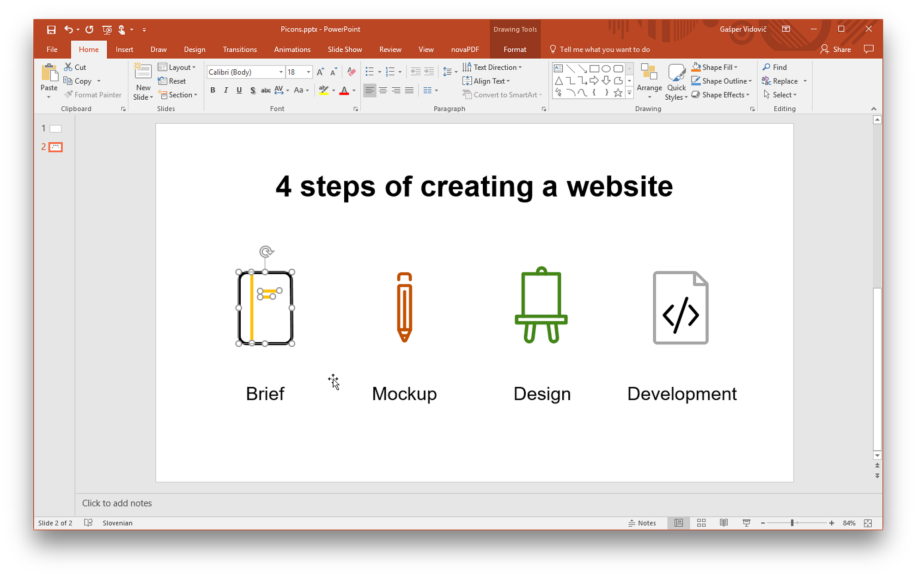Click the text highlight color swatch

(x=323, y=90)
